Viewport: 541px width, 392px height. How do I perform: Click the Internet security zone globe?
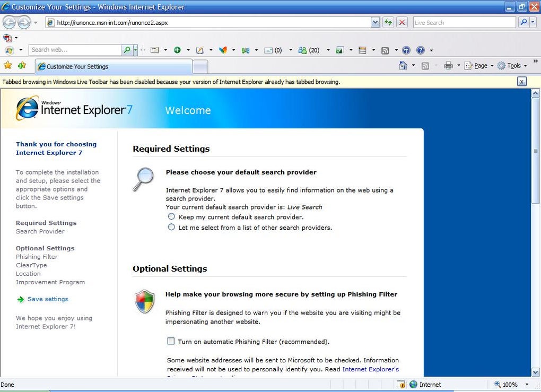[x=413, y=385]
